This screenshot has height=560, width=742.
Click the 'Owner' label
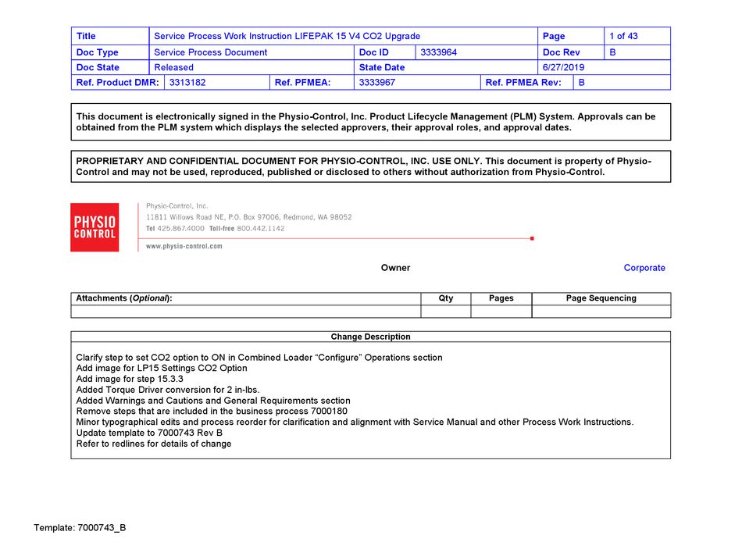click(x=396, y=268)
